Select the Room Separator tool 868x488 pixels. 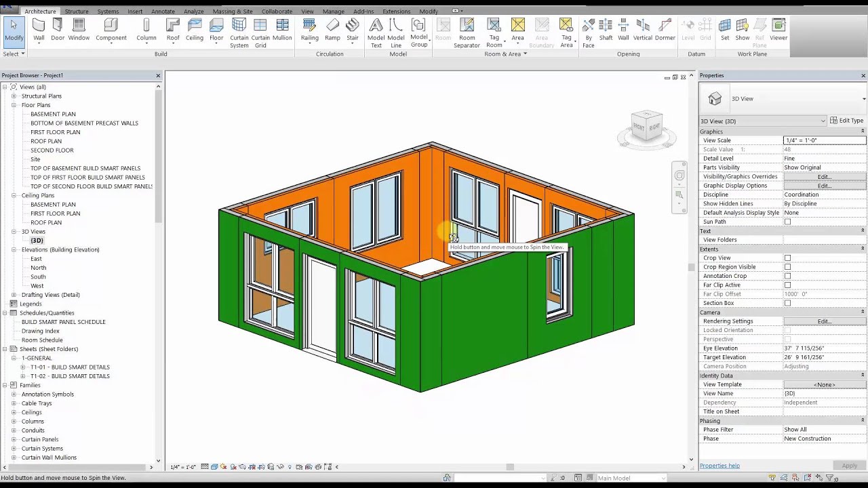467,33
